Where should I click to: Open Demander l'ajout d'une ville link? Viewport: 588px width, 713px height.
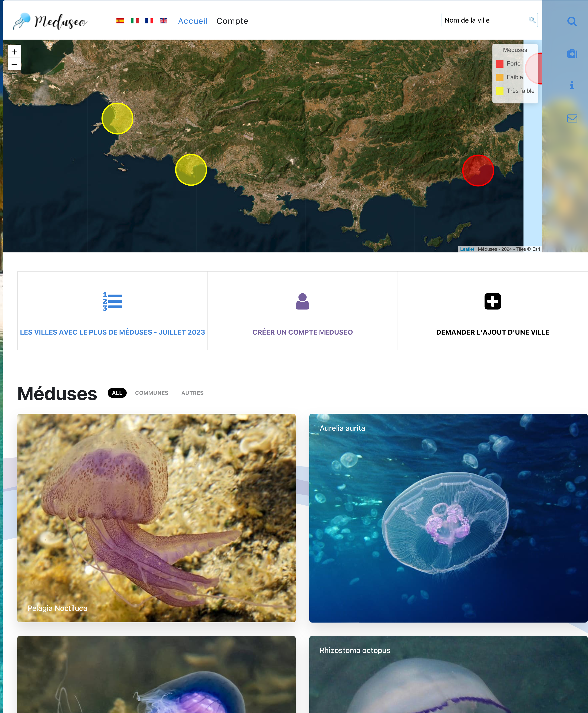tap(493, 332)
